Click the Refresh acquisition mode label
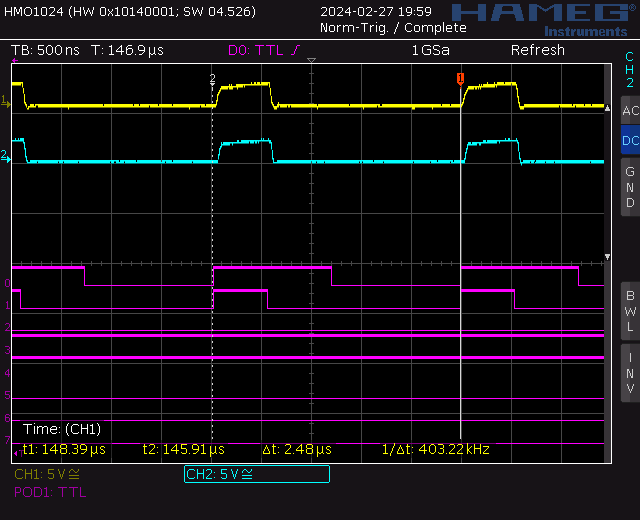 point(537,50)
